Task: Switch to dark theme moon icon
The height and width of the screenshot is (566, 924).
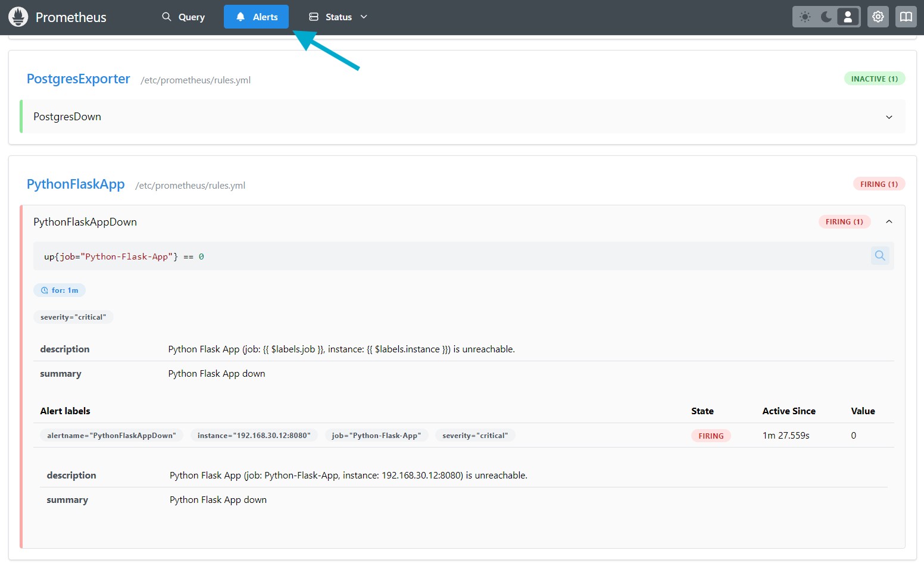Action: pos(826,17)
